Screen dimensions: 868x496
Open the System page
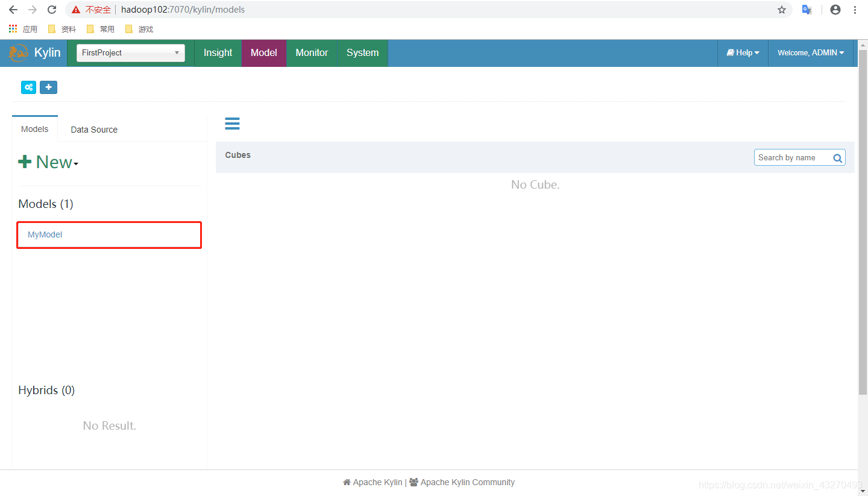362,53
